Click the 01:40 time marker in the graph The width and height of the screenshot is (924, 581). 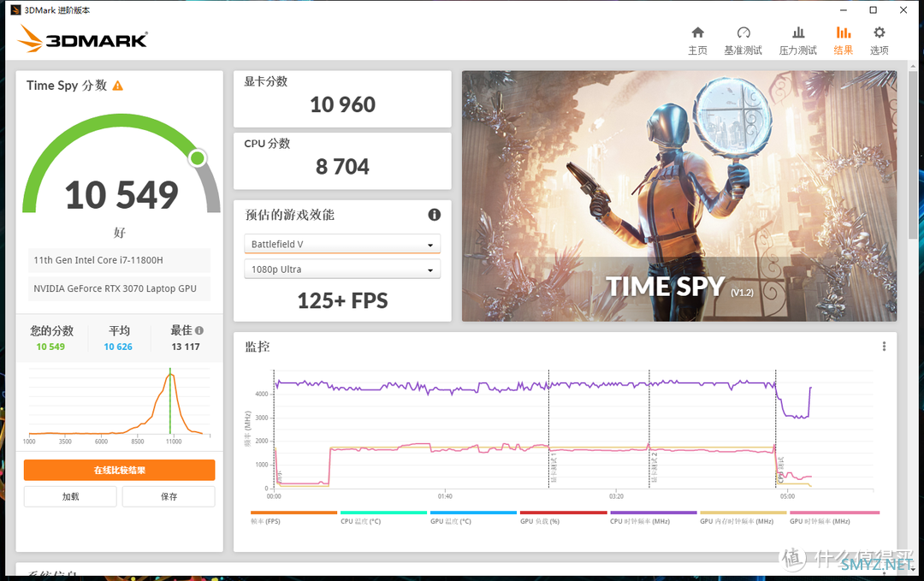pyautogui.click(x=445, y=496)
